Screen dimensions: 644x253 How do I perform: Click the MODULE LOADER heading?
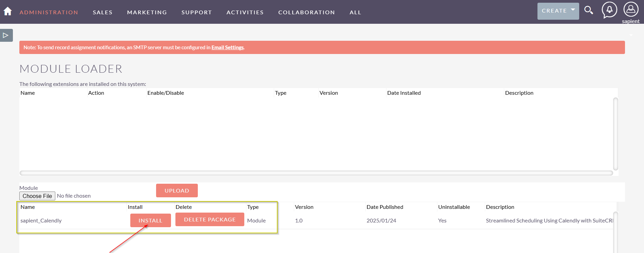click(x=71, y=69)
